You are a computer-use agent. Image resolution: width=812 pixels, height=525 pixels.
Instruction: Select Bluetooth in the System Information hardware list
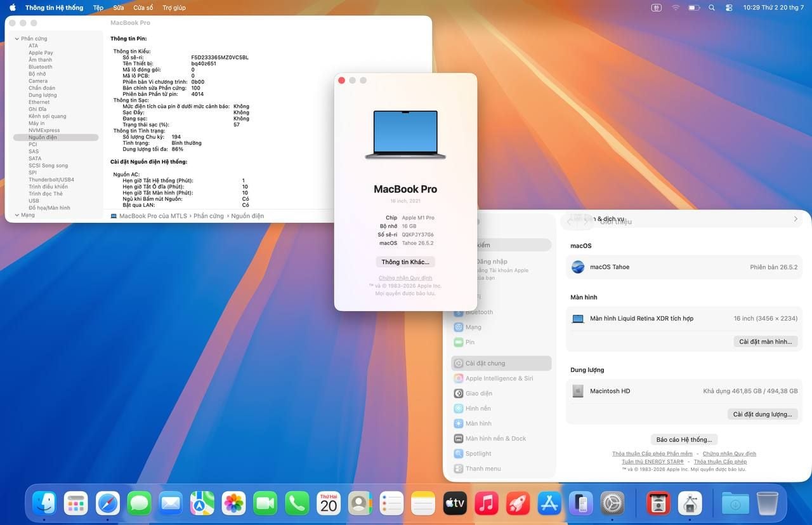[x=41, y=67]
